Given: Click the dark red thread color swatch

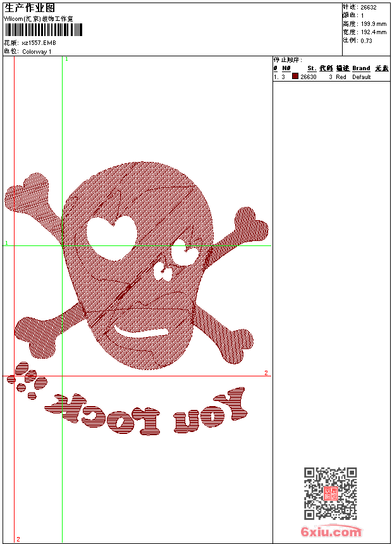Looking at the screenshot, I should (295, 77).
